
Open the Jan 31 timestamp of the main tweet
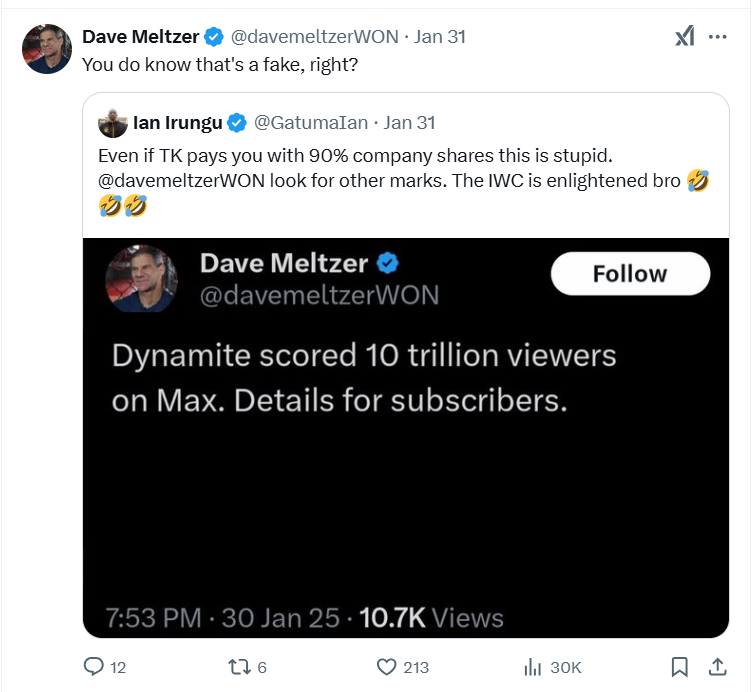[439, 37]
